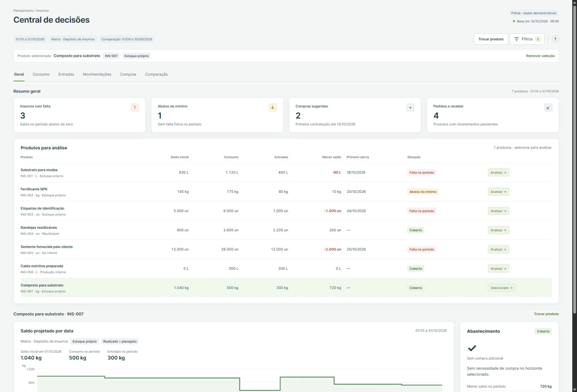Click the help question mark icon

point(555,39)
